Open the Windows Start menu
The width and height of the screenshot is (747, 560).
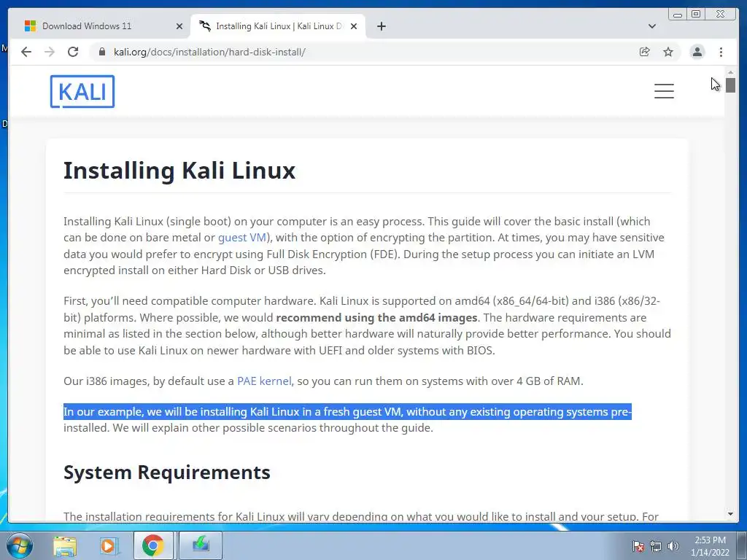tap(19, 545)
